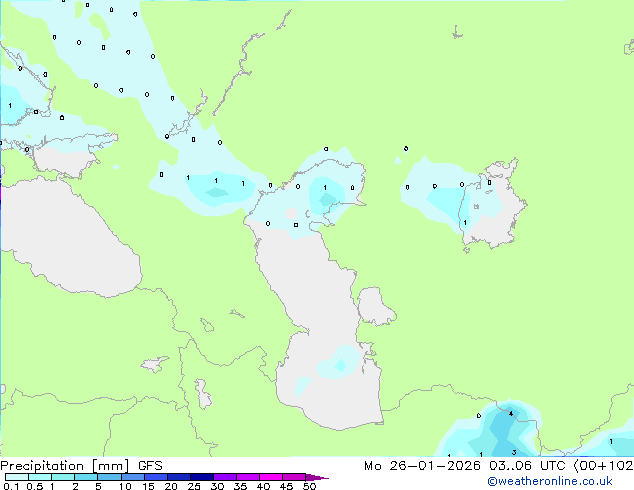Click the legend swatch between 35 and 40
Screen dimensions: 634x490
247,477
